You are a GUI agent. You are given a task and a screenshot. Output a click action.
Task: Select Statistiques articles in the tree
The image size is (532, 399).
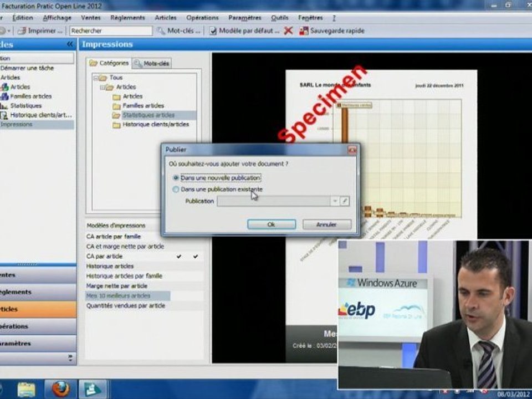149,115
